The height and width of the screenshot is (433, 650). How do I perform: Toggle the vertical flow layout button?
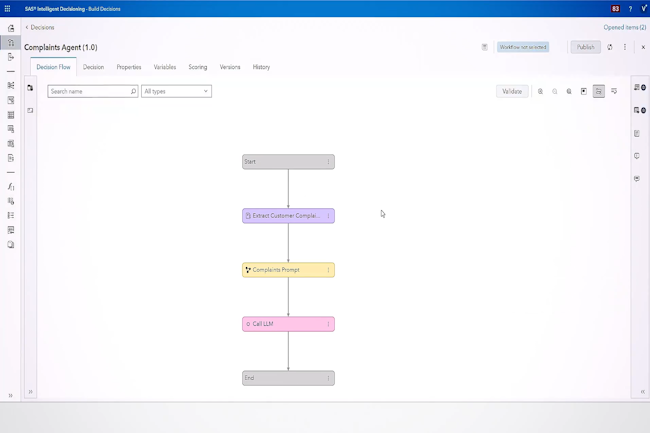(599, 91)
